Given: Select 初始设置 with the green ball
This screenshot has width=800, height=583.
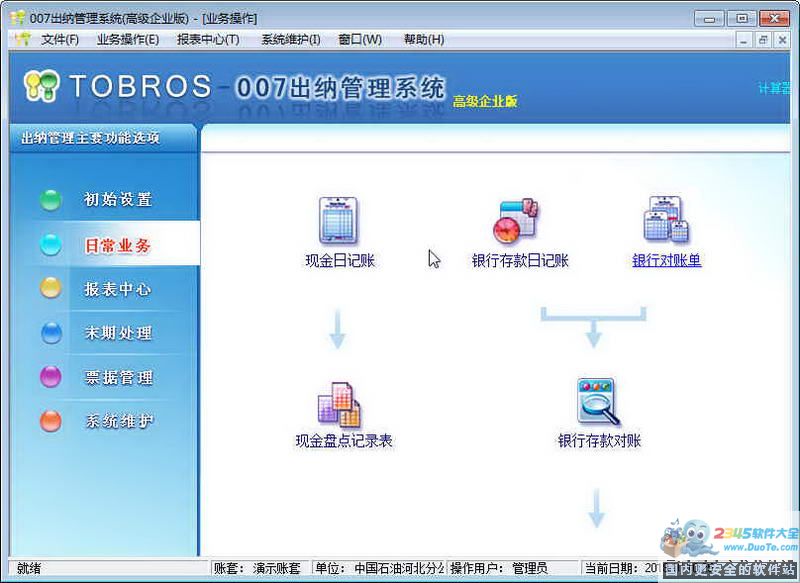Looking at the screenshot, I should pyautogui.click(x=104, y=199).
